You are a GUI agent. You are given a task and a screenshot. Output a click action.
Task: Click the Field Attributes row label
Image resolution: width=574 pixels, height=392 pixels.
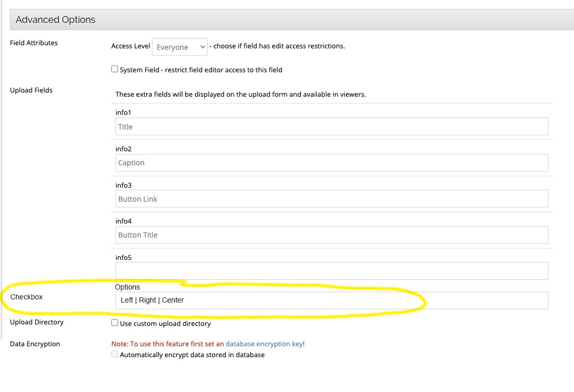point(34,43)
